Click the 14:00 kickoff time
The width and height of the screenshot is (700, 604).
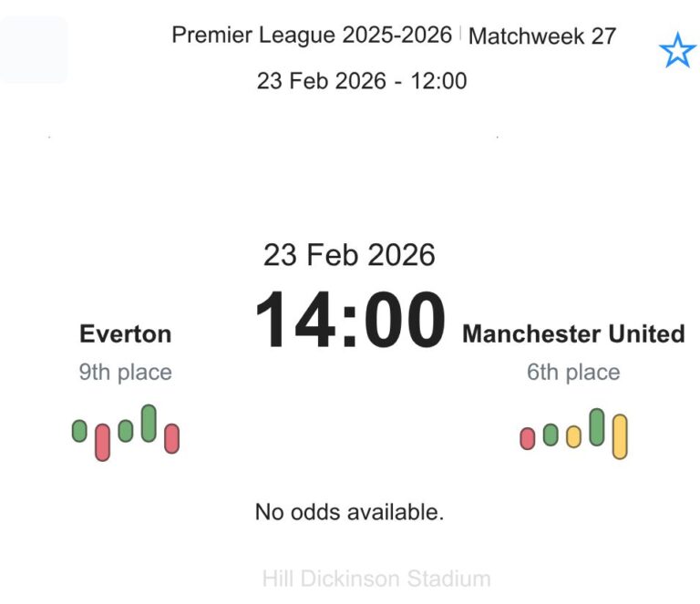pos(350,322)
